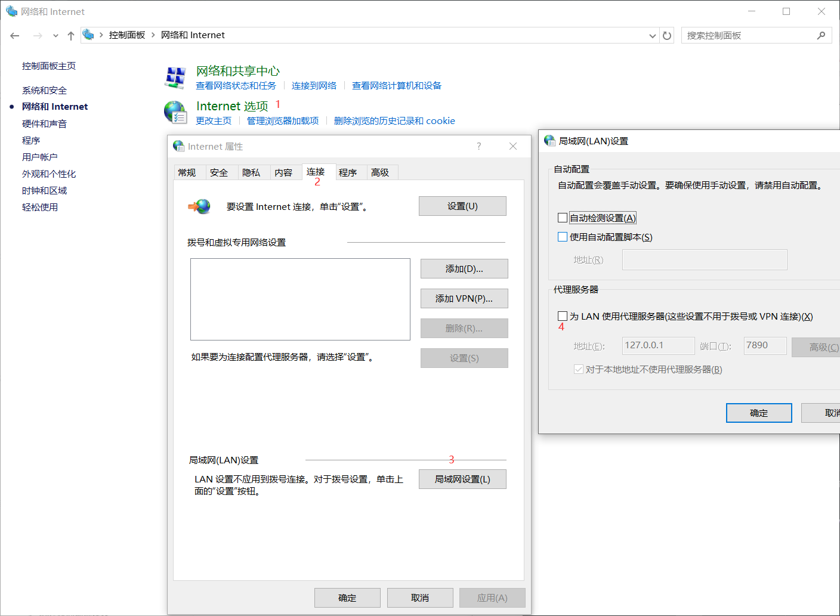Open 删除浏览的历史记录和 cookie link
Image resolution: width=840 pixels, height=616 pixels.
click(395, 120)
